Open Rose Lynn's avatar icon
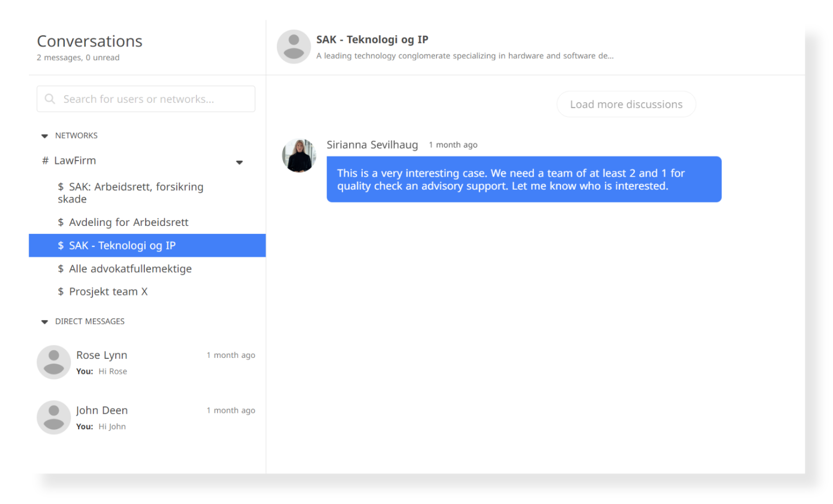Viewport: 833px width, 504px height. pyautogui.click(x=54, y=362)
